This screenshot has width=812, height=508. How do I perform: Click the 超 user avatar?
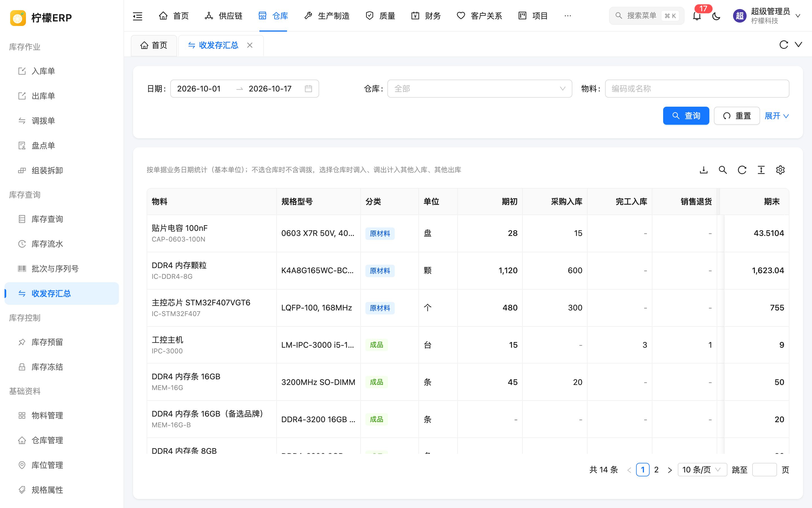(x=740, y=16)
